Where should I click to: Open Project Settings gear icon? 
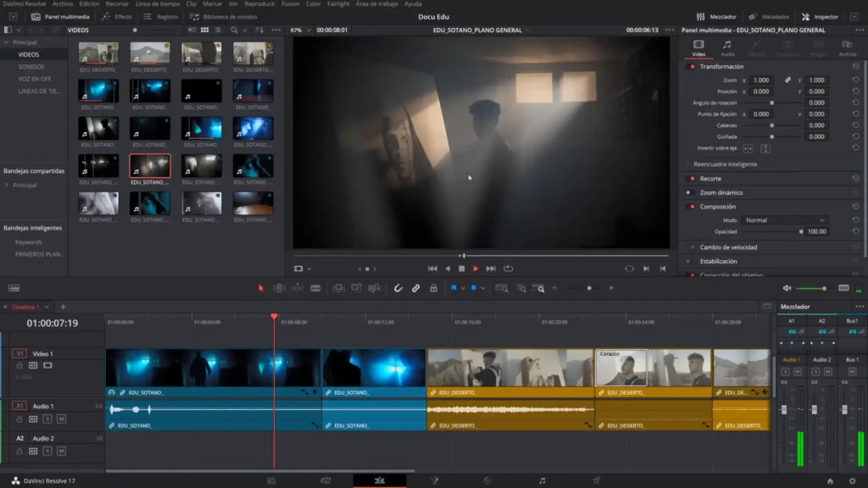(851, 480)
